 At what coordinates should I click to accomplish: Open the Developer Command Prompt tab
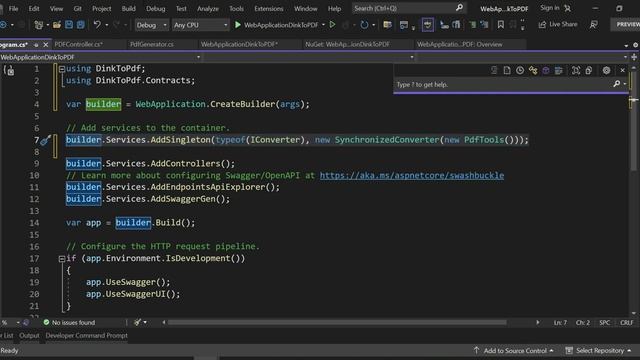[87, 336]
